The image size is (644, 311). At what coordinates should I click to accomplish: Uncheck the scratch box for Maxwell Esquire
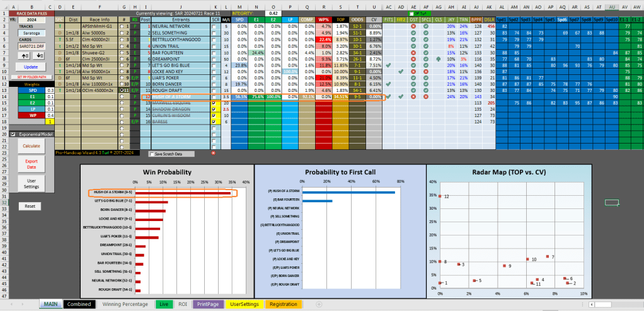point(214,103)
